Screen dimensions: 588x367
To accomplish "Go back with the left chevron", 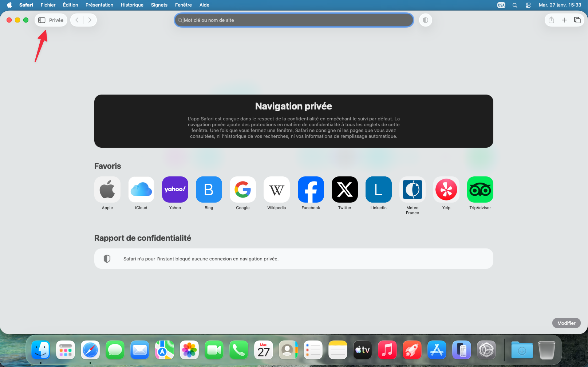I will (x=77, y=20).
